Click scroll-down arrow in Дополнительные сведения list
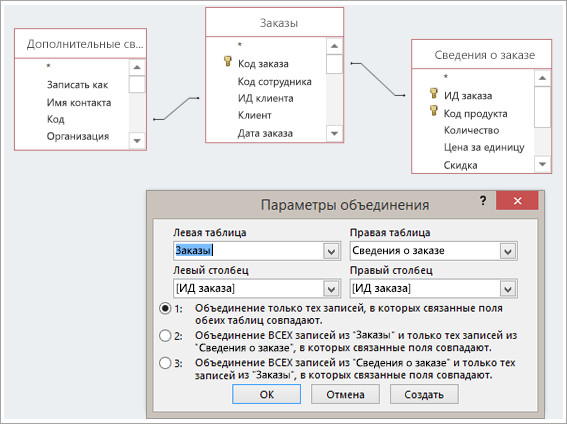 pos(137,141)
